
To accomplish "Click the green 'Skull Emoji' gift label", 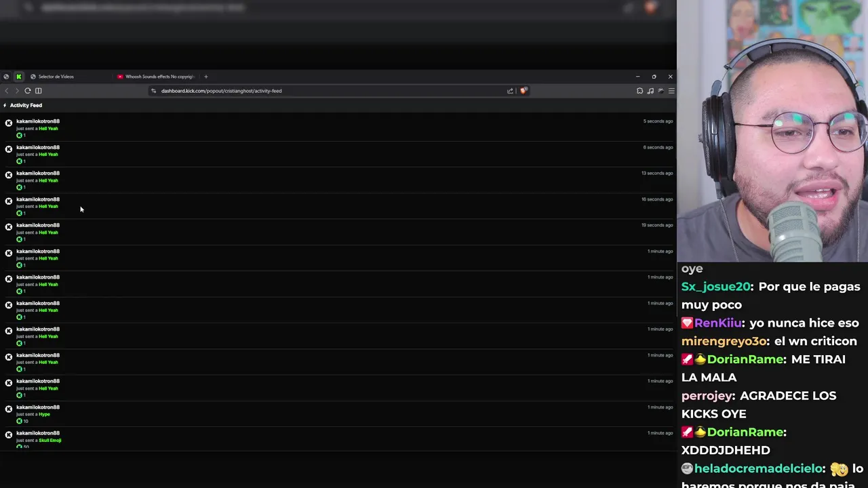I will (50, 441).
